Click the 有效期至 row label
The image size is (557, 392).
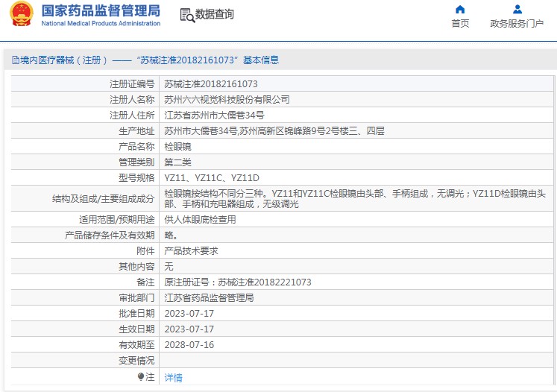tap(136, 345)
